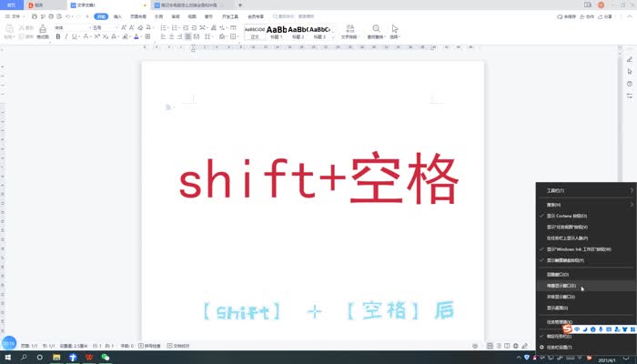Switch to the 插入 Insert ribbon tab
Image resolution: width=637 pixels, height=364 pixels.
117,16
